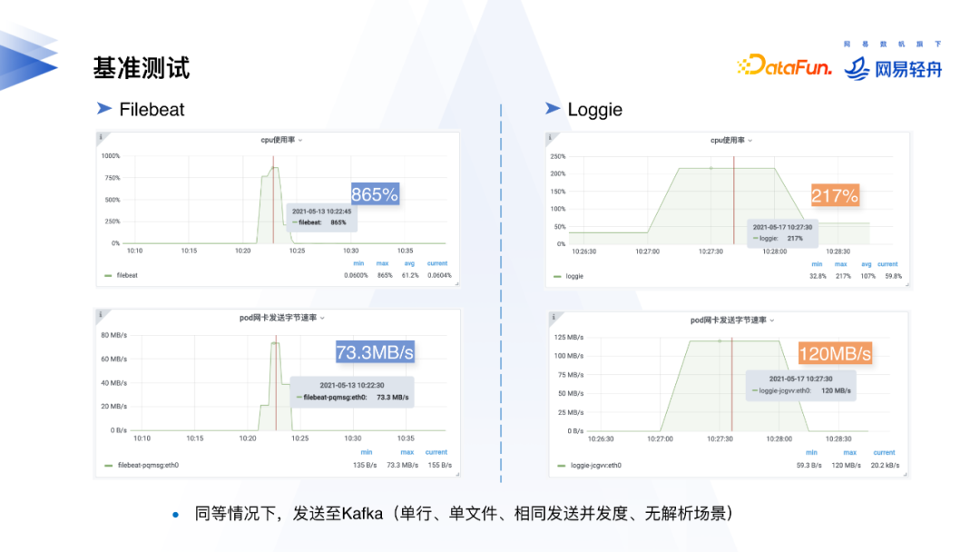This screenshot has width=980, height=552.
Task: Click tooltip timestamp 2021-05-13 10:22:30
Action: point(352,385)
